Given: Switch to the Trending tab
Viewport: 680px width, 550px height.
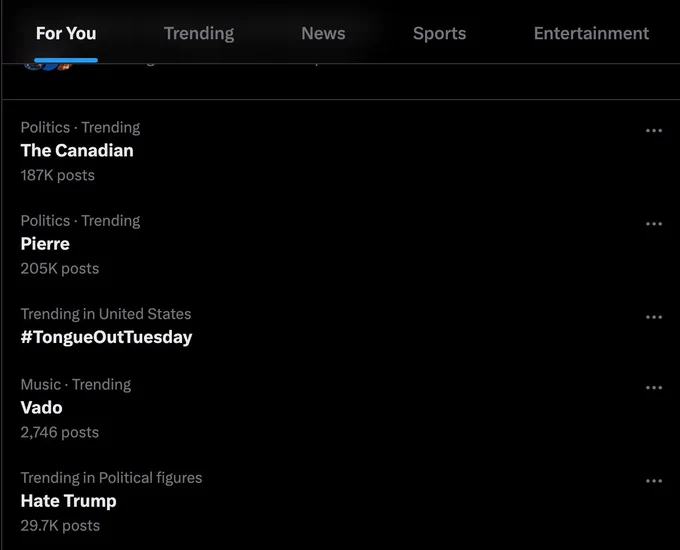Looking at the screenshot, I should (x=199, y=34).
